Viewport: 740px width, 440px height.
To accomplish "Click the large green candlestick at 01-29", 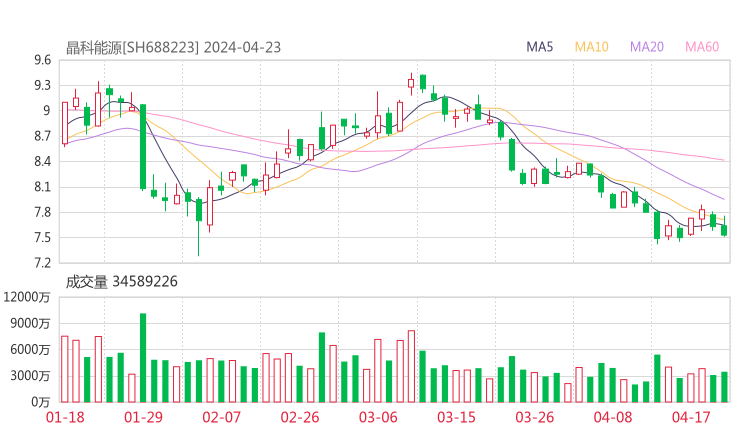I will click(143, 147).
